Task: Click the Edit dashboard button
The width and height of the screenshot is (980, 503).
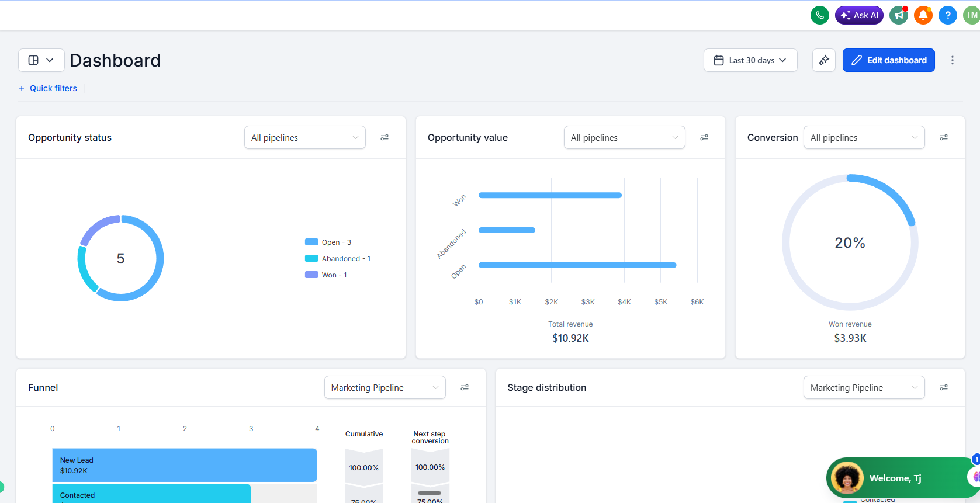Action: point(889,60)
